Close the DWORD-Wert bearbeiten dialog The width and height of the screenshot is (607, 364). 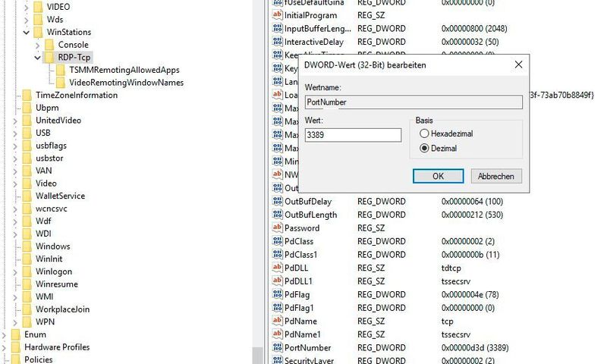coord(518,64)
